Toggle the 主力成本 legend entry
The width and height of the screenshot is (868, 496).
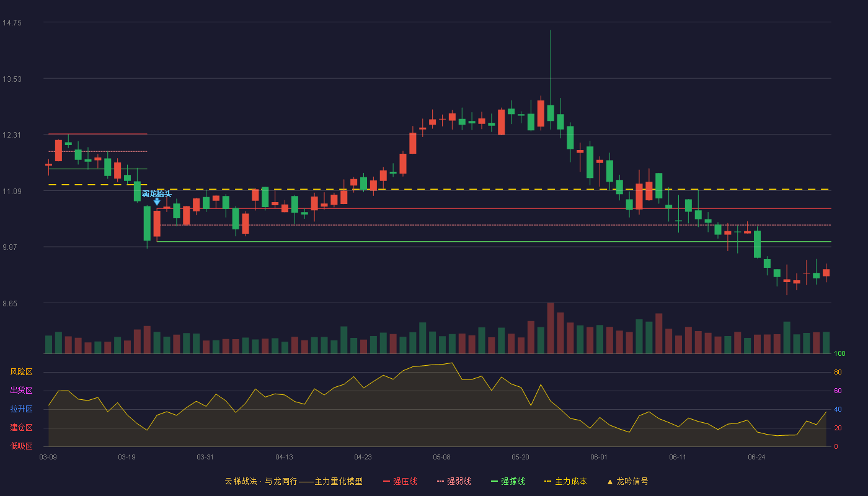click(565, 481)
